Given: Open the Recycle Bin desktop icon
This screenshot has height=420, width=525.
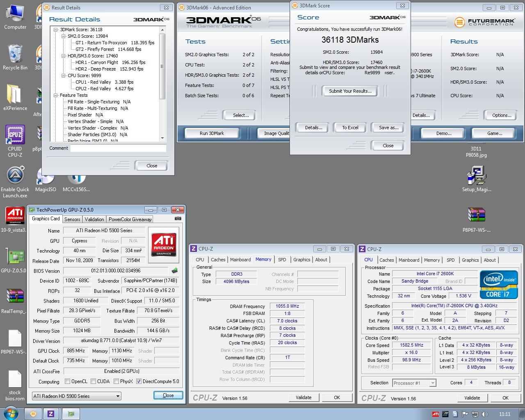Looking at the screenshot, I should [x=15, y=57].
